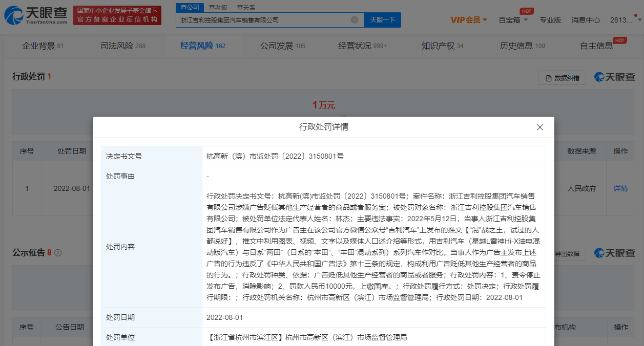Switch to 经营状况 tab
This screenshot has height=346, width=644.
(x=363, y=46)
